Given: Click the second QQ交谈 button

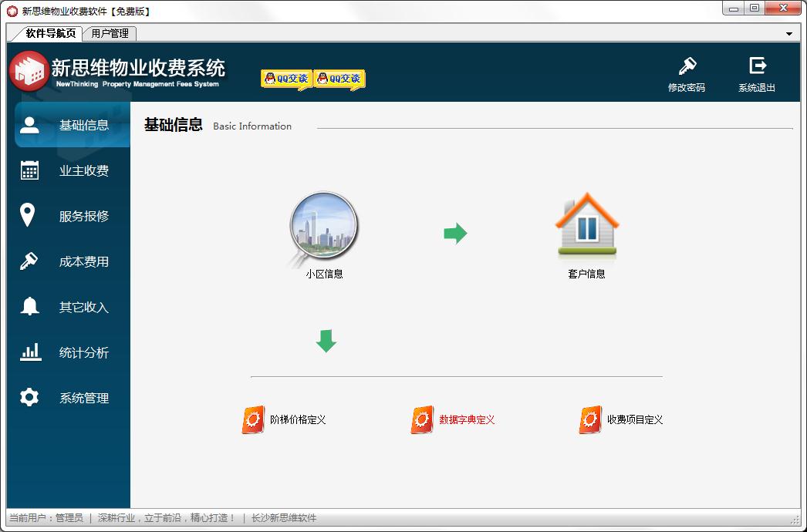Looking at the screenshot, I should 339,77.
